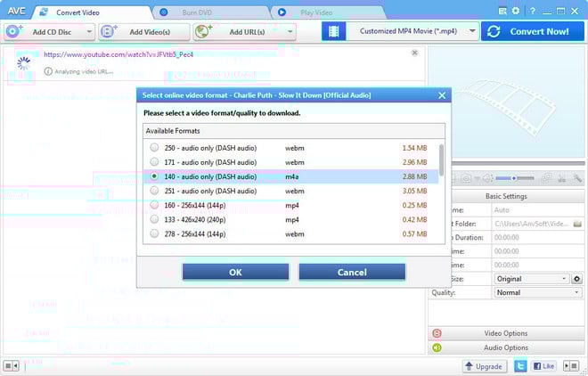Click the title bar list/menu icon

click(502, 12)
